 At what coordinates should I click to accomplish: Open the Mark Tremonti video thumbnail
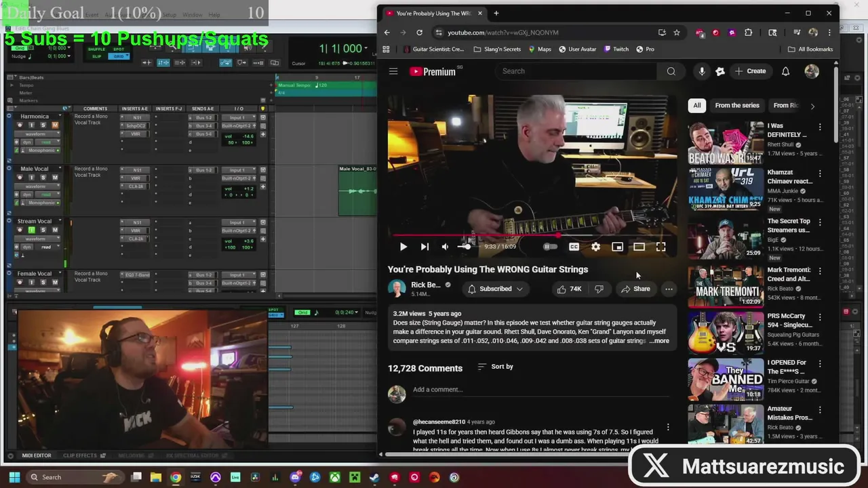[x=726, y=286]
